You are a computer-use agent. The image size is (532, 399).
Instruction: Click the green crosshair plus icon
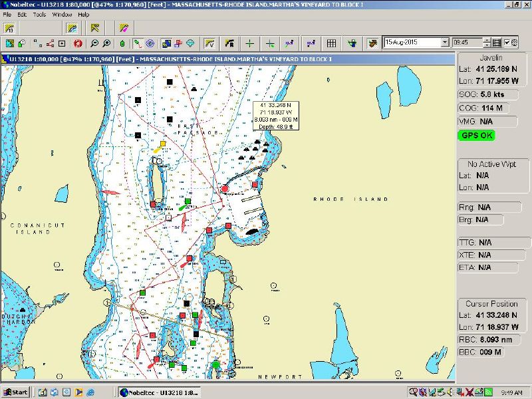coord(249,43)
